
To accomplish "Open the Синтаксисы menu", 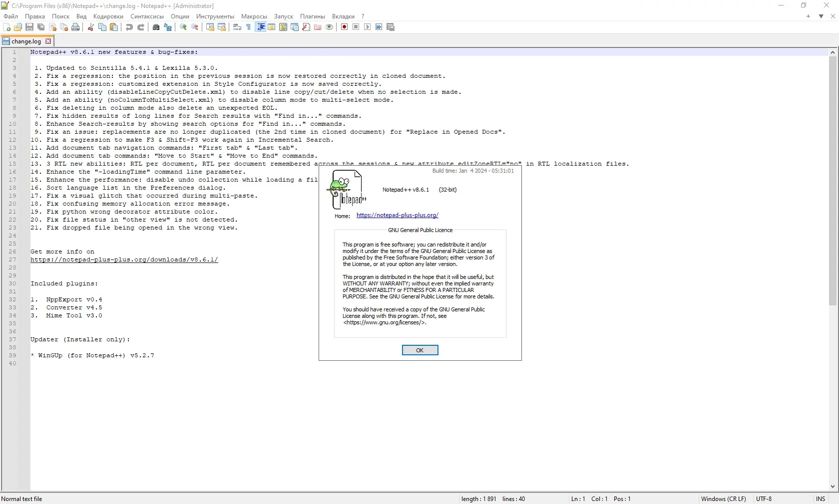I will tap(147, 16).
